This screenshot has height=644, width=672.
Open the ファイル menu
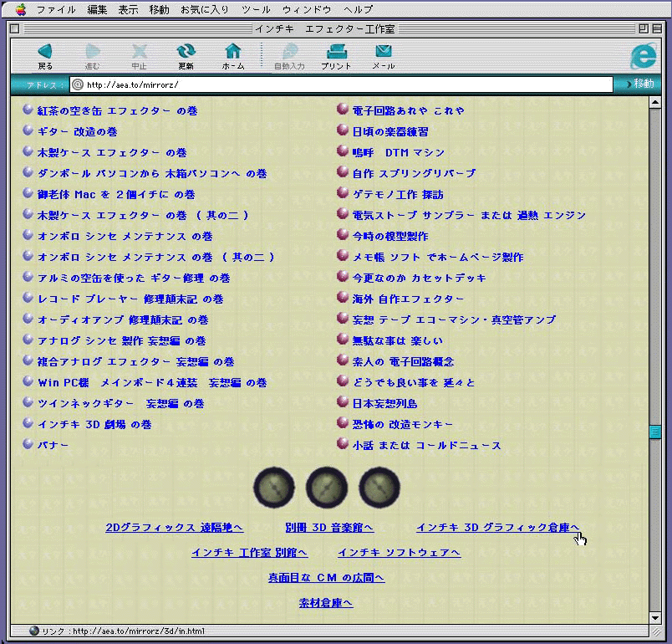(x=56, y=9)
